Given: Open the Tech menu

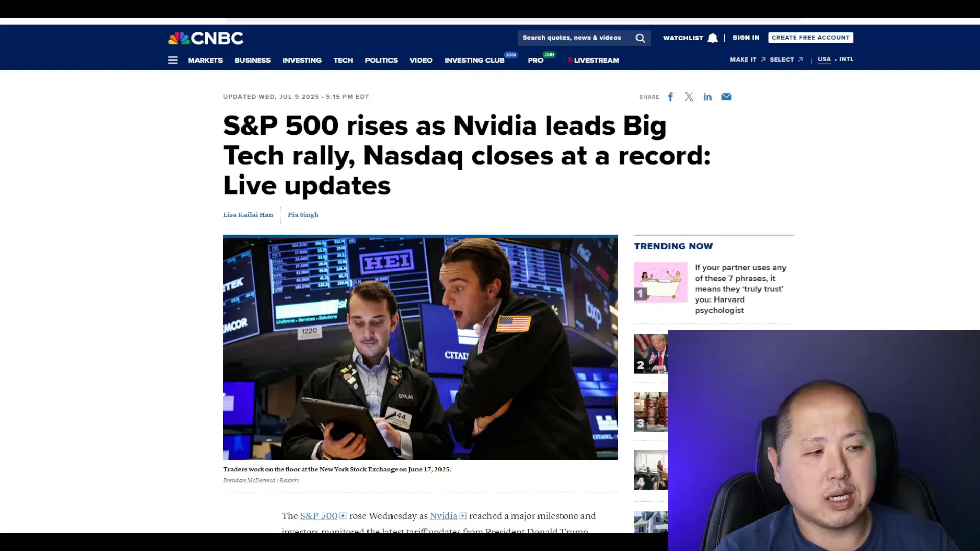Looking at the screenshot, I should [343, 60].
